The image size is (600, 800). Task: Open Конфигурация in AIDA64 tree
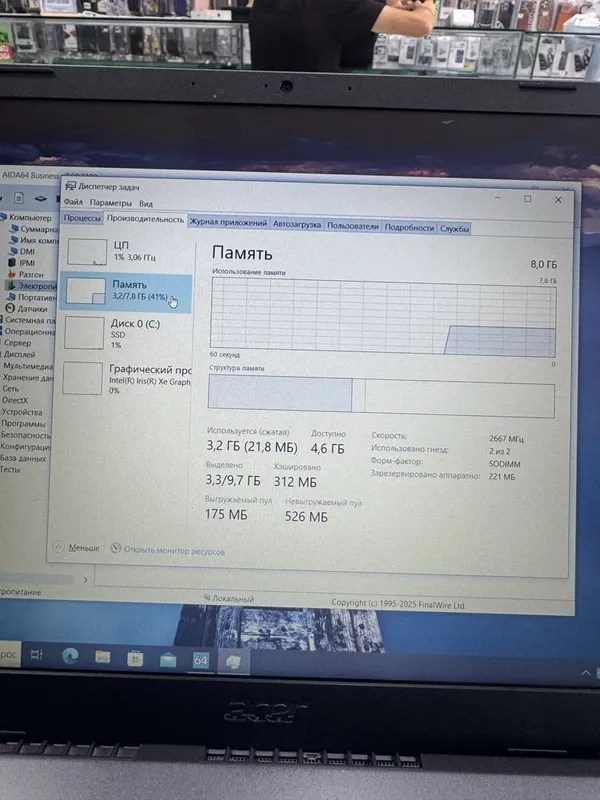coord(25,446)
